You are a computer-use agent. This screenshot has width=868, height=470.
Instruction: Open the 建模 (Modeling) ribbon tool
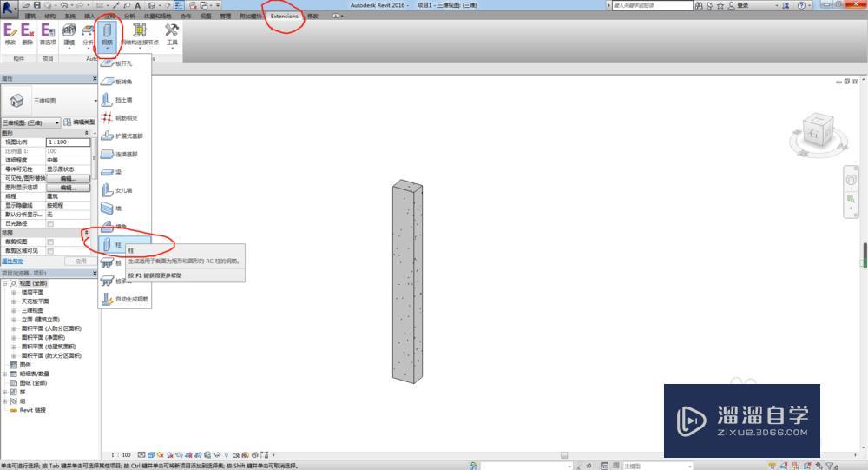click(x=69, y=35)
